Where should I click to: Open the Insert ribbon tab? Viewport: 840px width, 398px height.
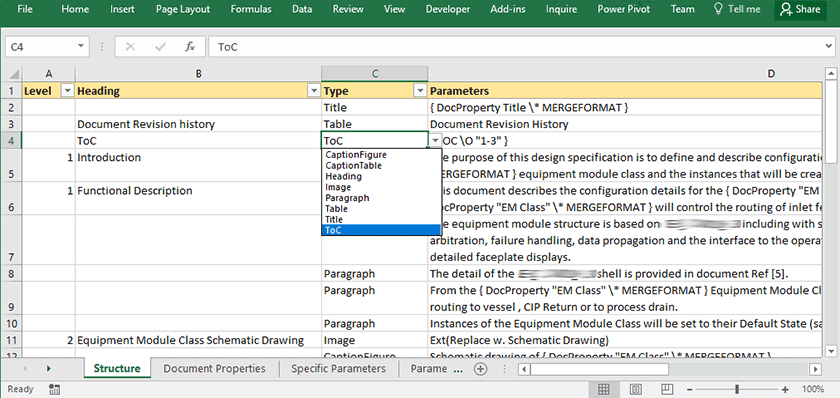coord(123,9)
